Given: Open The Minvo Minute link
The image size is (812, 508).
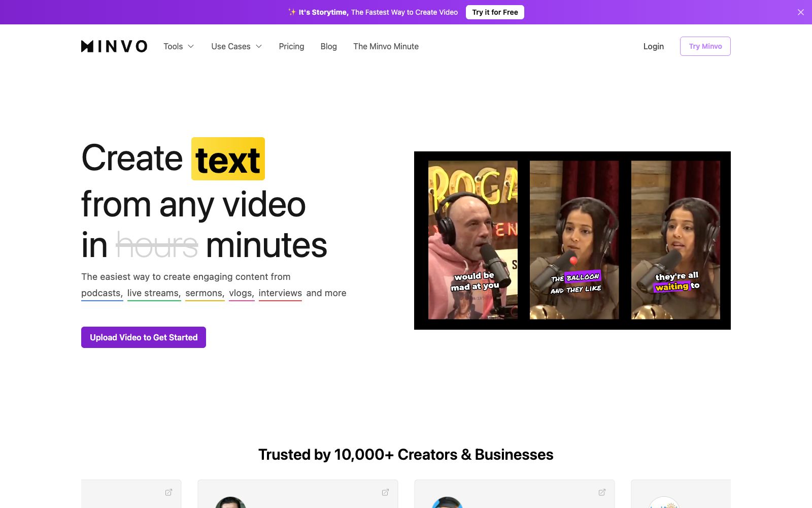Looking at the screenshot, I should pos(386,46).
